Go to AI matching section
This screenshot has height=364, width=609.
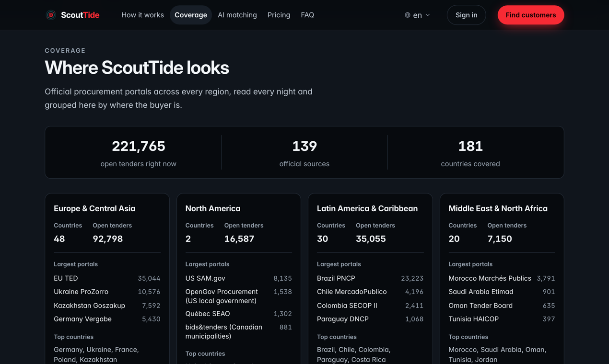pos(237,15)
